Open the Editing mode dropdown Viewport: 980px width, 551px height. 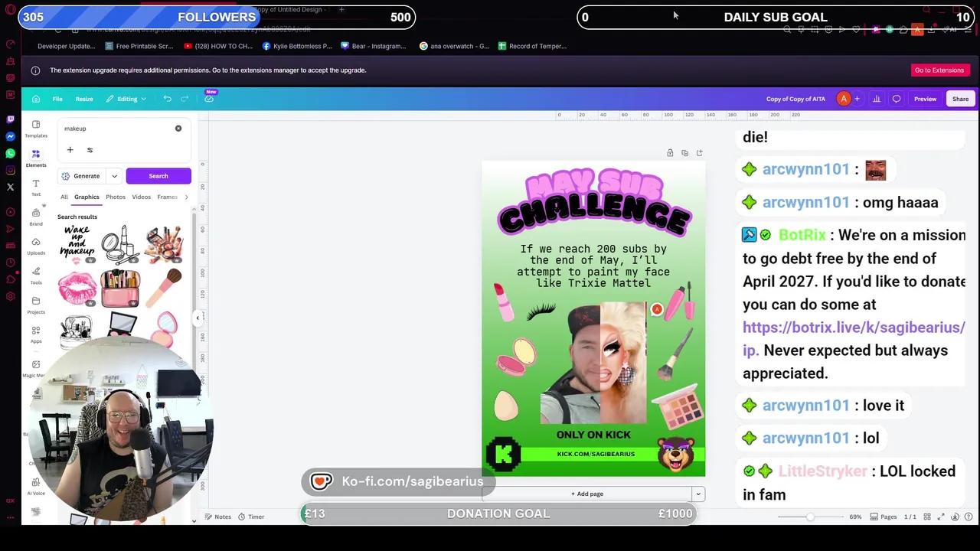127,99
